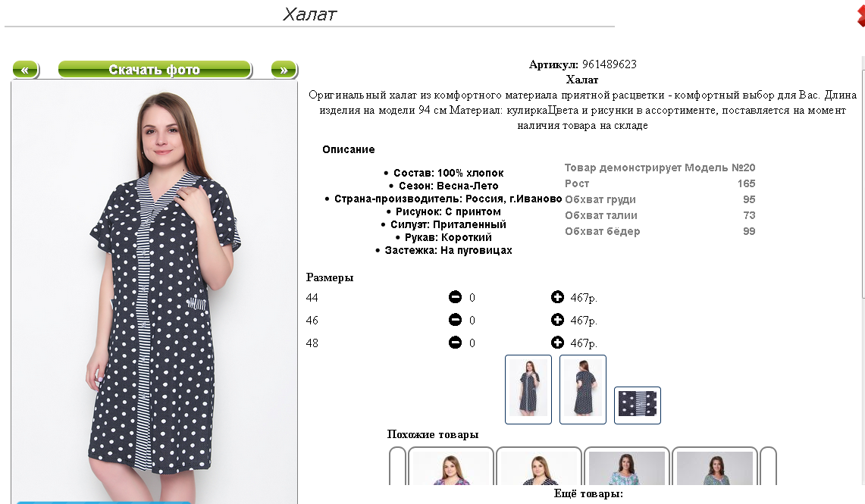This screenshot has height=504, width=865.
Task: Decrease quantity for size 48
Action: (455, 343)
